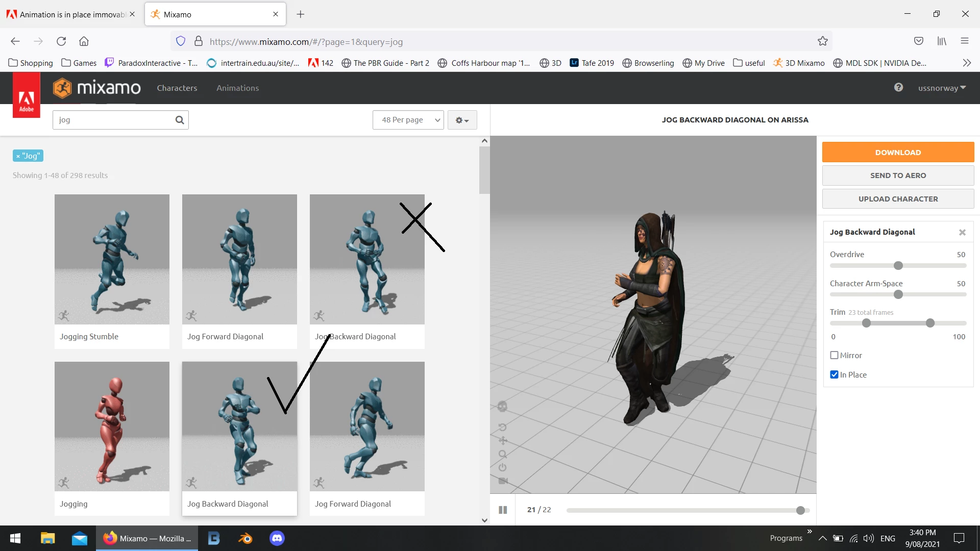Click the rotate view icon in viewport
The image size is (980, 551).
click(x=502, y=428)
